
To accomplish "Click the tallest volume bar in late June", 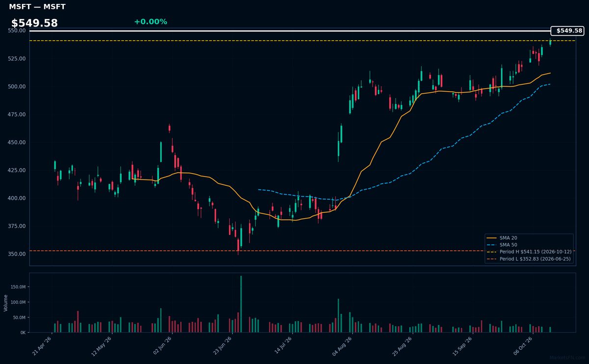I will (241, 304).
